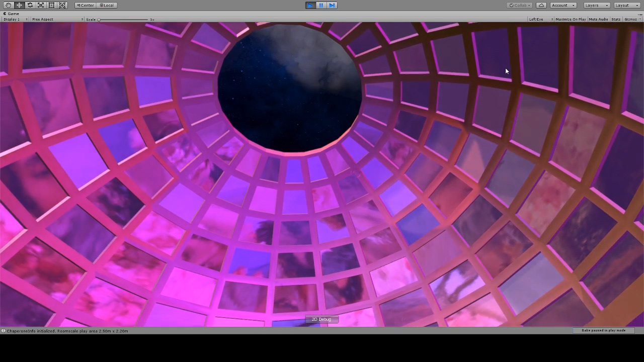Open the cloud Services icon

[541, 5]
